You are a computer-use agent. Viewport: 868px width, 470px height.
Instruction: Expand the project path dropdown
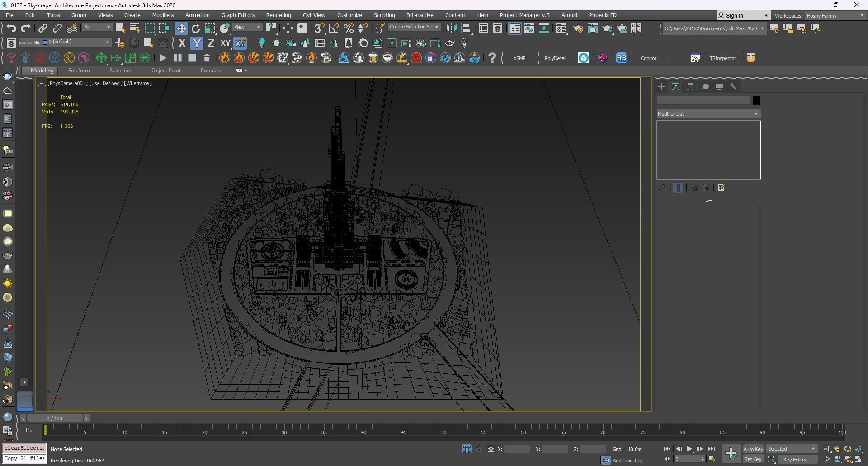click(x=762, y=28)
